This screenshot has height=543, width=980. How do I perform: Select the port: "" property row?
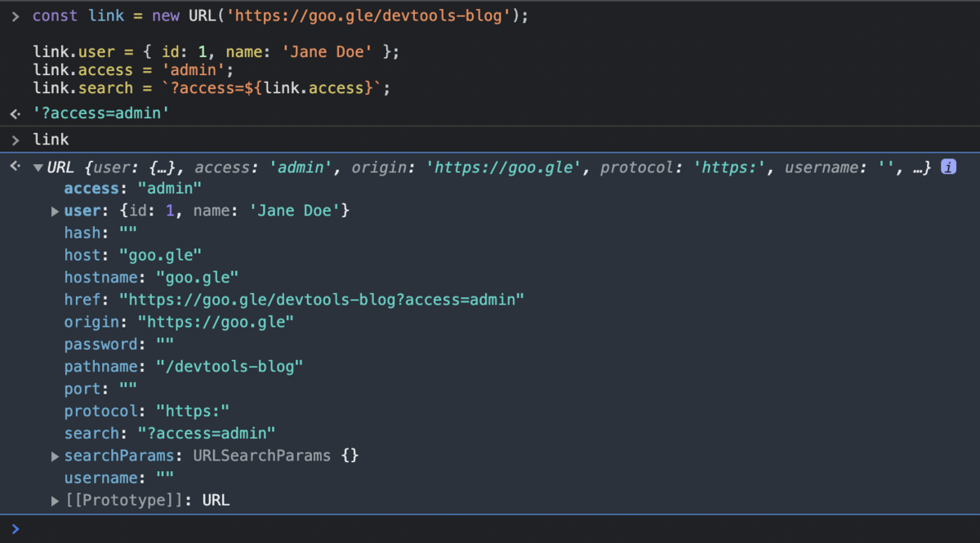pyautogui.click(x=100, y=389)
